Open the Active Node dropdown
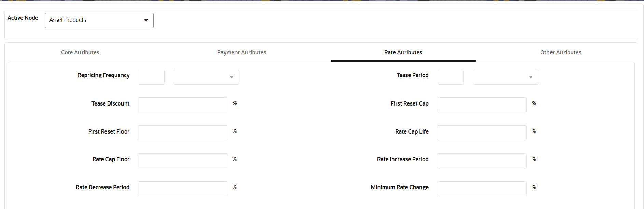644x209 pixels. tap(99, 20)
